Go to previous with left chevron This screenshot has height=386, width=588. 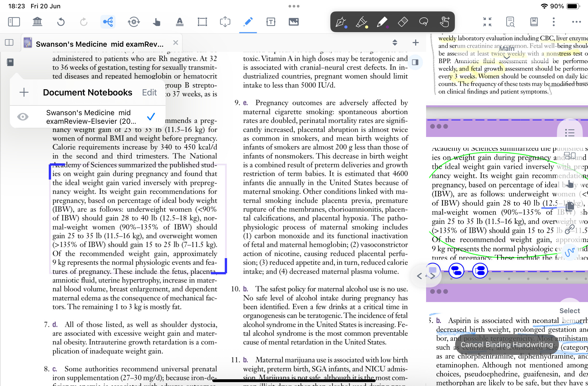click(419, 276)
